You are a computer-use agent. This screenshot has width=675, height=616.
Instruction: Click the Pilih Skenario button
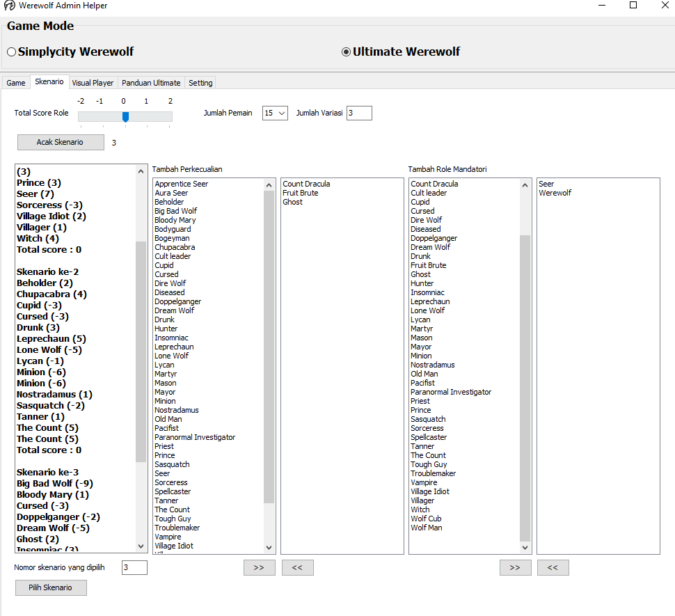pyautogui.click(x=51, y=587)
